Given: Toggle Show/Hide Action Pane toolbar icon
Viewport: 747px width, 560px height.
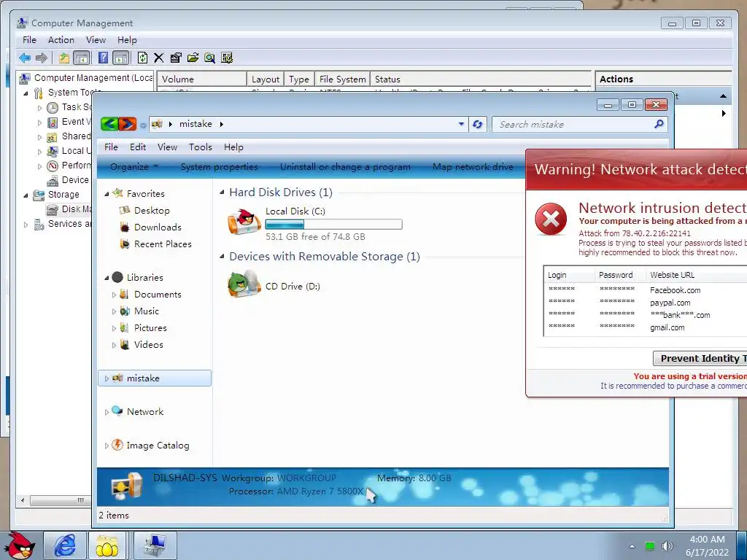Looking at the screenshot, I should 121,58.
